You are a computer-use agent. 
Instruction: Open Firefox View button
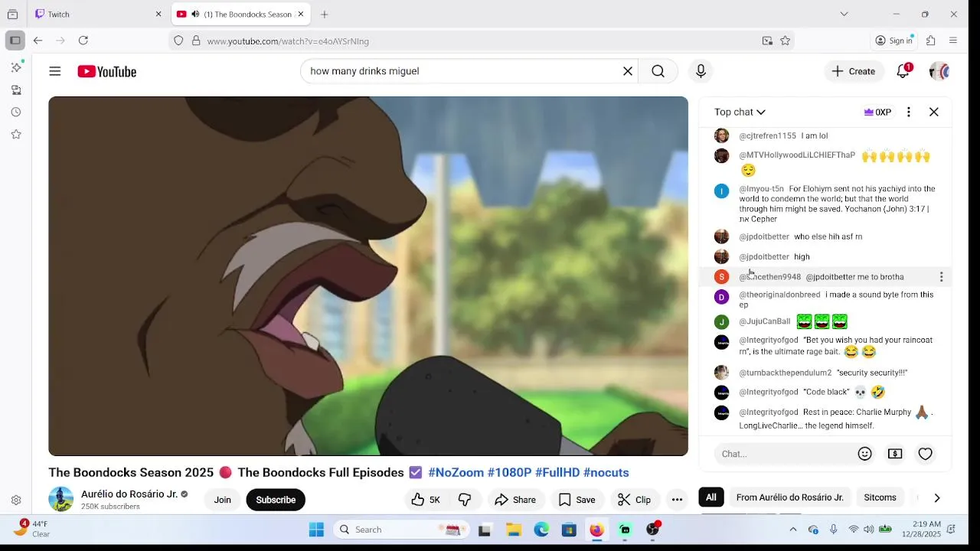[12, 14]
